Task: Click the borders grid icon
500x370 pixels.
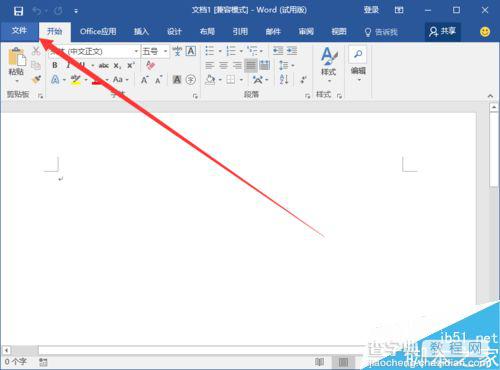Action: (231, 79)
